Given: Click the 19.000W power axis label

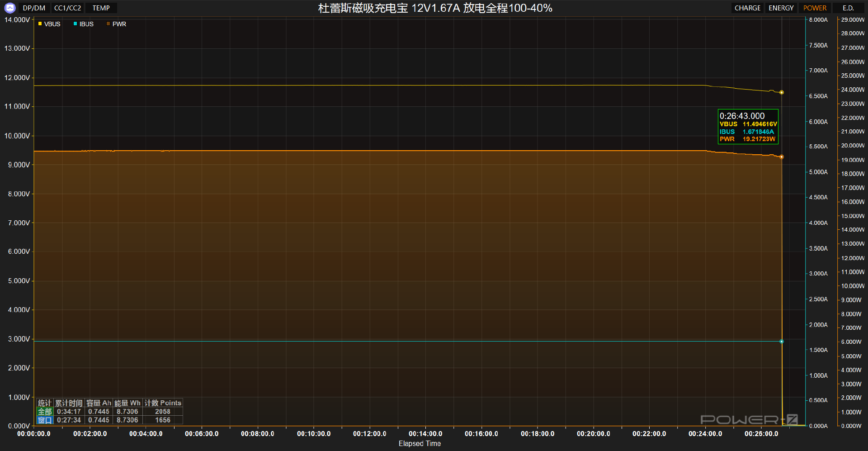Looking at the screenshot, I should pos(853,160).
